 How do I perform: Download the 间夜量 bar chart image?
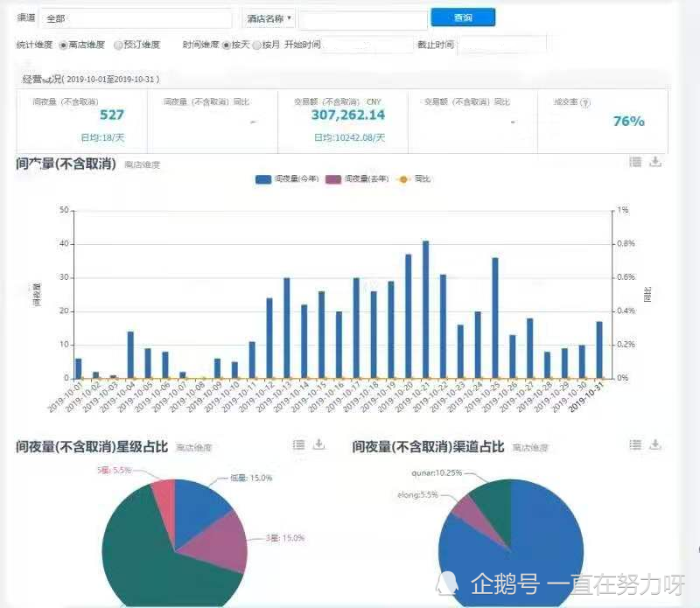click(655, 161)
